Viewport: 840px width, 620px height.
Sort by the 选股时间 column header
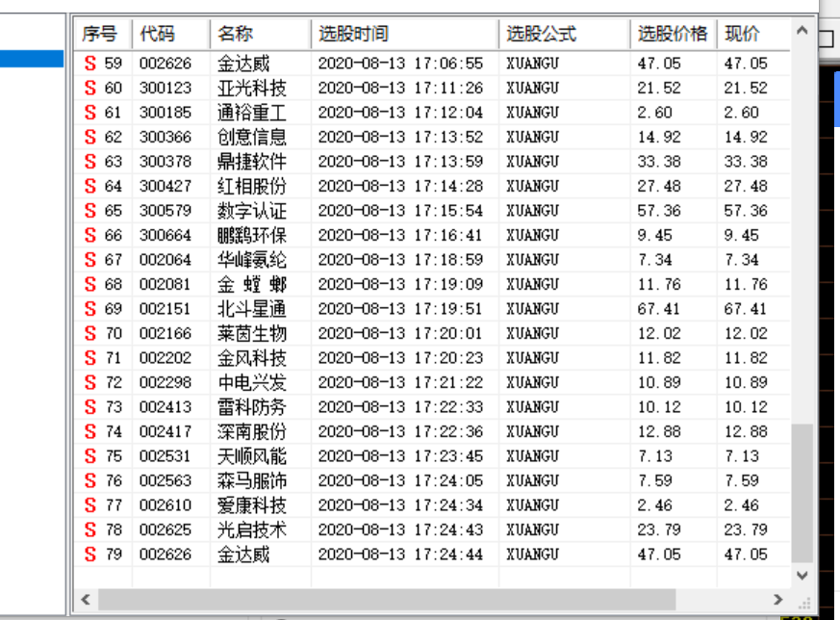[404, 34]
